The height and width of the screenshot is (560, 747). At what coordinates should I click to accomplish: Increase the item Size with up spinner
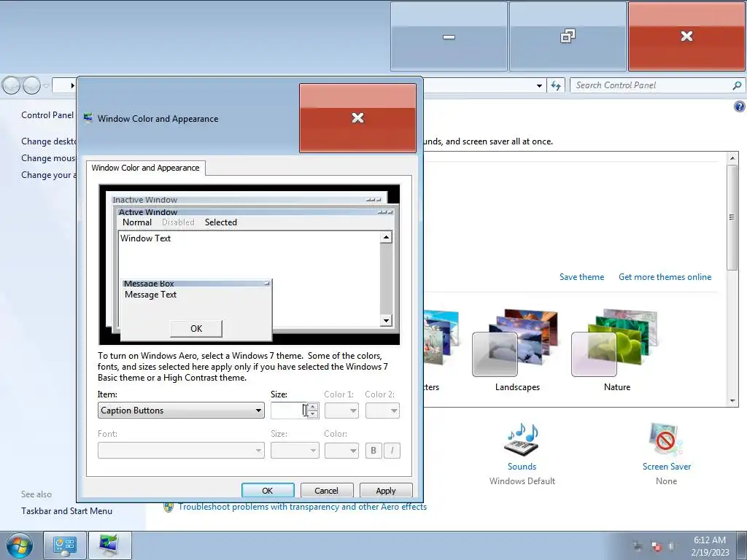coord(312,407)
